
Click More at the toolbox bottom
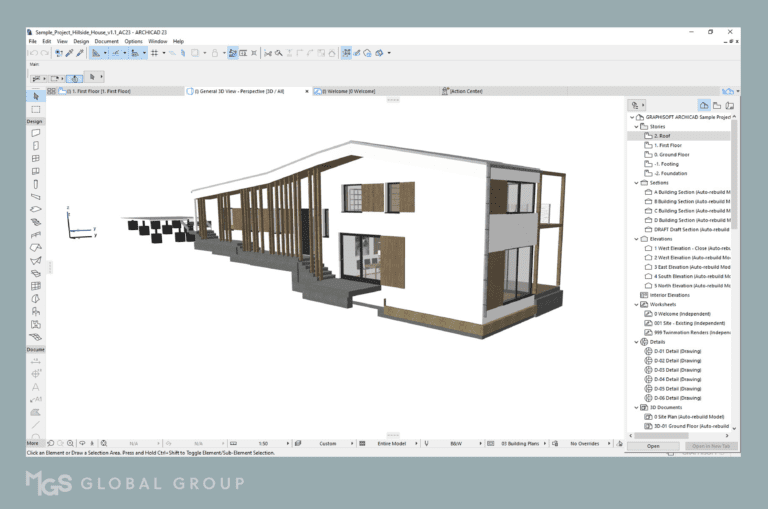[33, 441]
